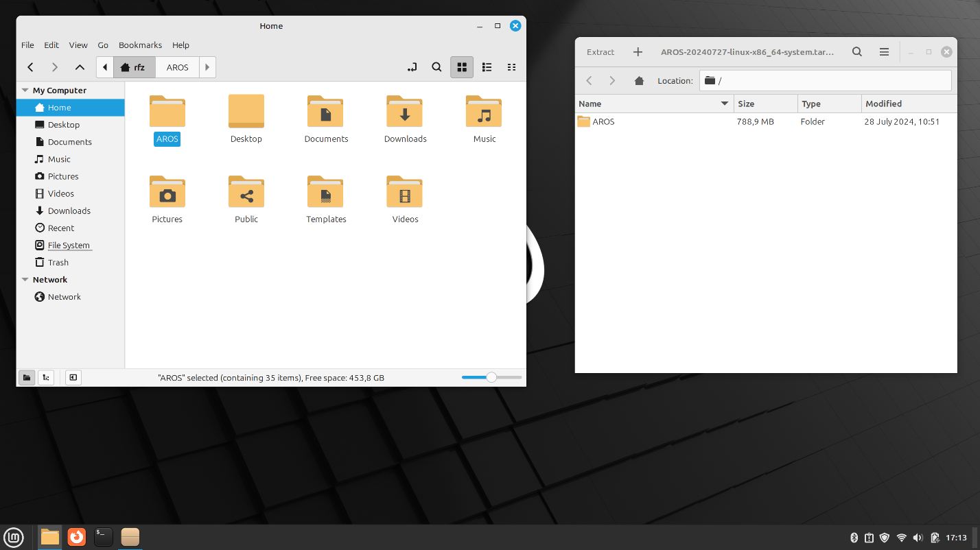Launch the terminal from the taskbar
This screenshot has width=980, height=550.
click(104, 537)
